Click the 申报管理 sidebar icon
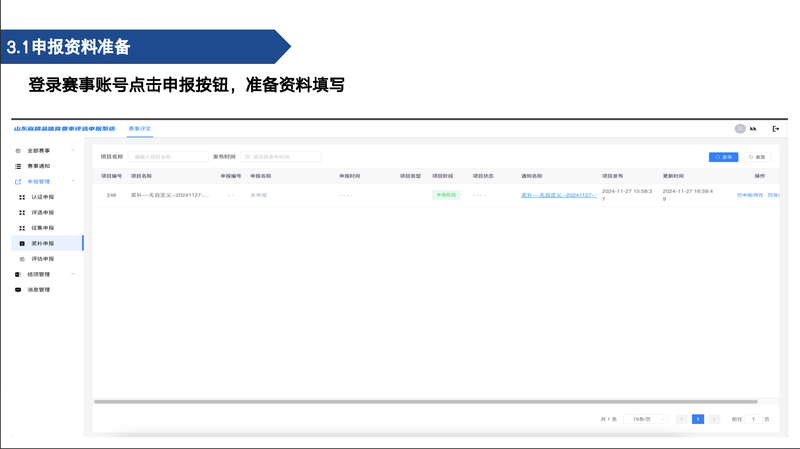The image size is (800, 449). (x=18, y=182)
